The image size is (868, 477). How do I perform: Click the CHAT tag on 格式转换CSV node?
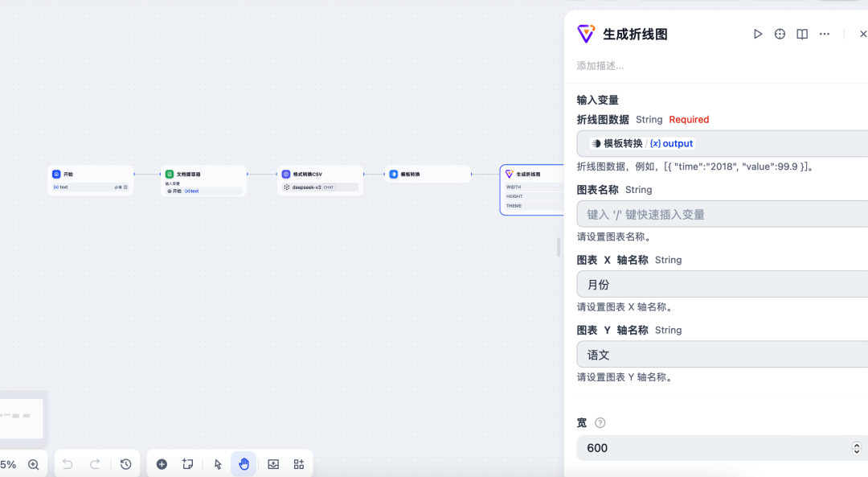click(329, 187)
